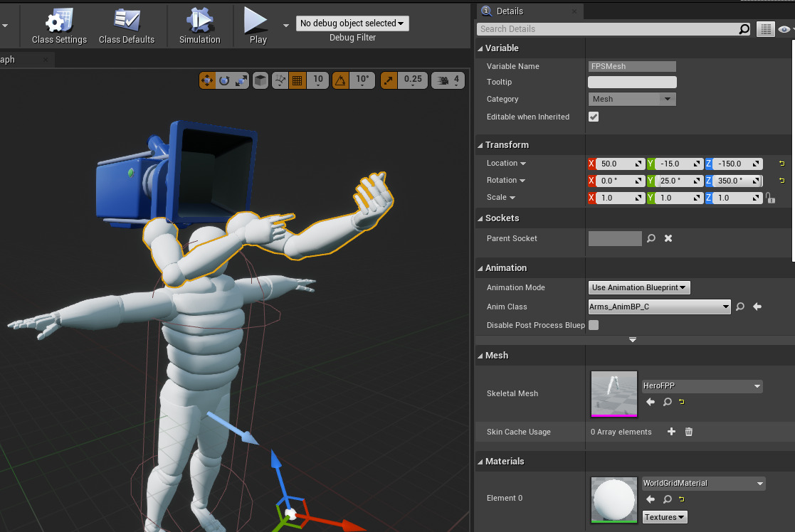The width and height of the screenshot is (795, 532).
Task: Expand the HeroFPP skeletal mesh dropdown
Action: pyautogui.click(x=702, y=386)
